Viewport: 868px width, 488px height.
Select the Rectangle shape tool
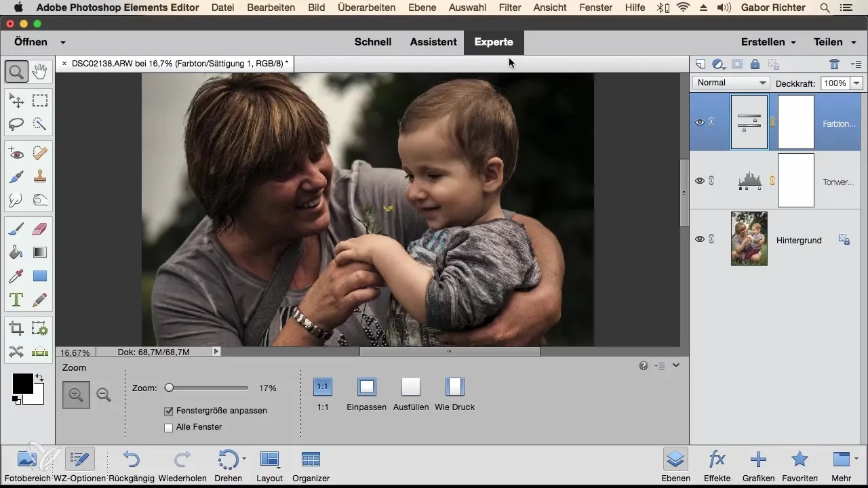coord(39,276)
